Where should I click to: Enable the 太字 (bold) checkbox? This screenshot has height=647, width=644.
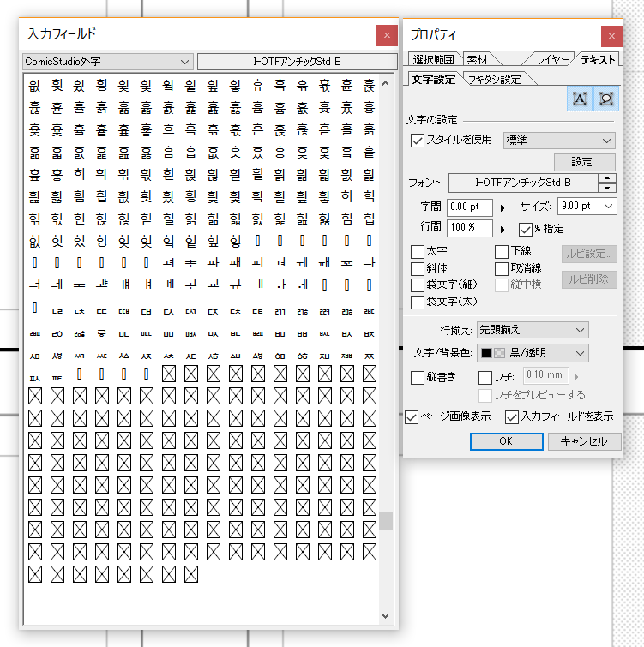418,252
